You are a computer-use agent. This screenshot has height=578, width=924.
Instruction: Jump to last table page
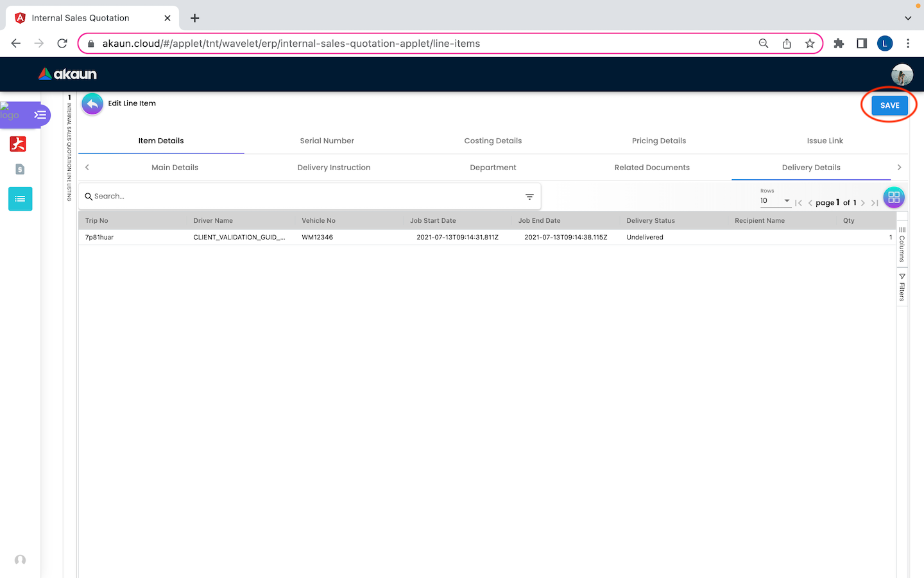click(875, 203)
